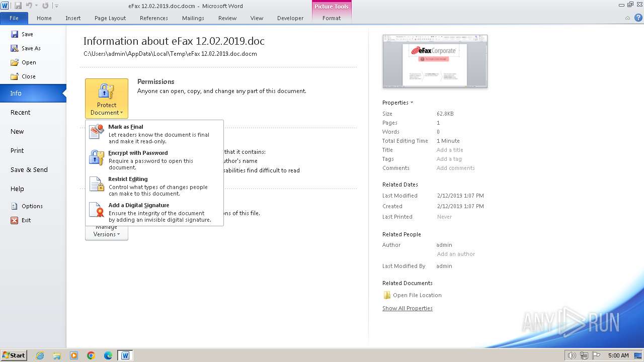Click the Add a tag field
Viewport: 644px width, 362px height.
click(449, 159)
